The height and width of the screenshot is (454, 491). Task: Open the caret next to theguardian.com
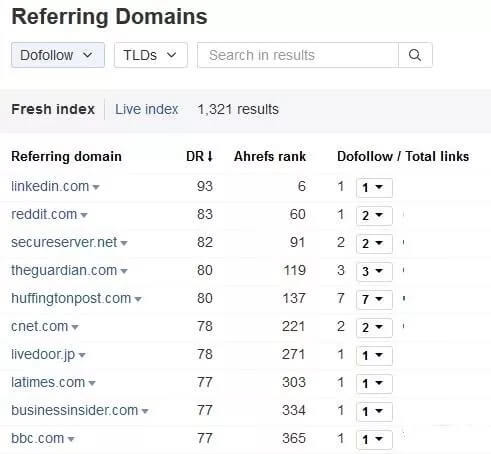(124, 271)
